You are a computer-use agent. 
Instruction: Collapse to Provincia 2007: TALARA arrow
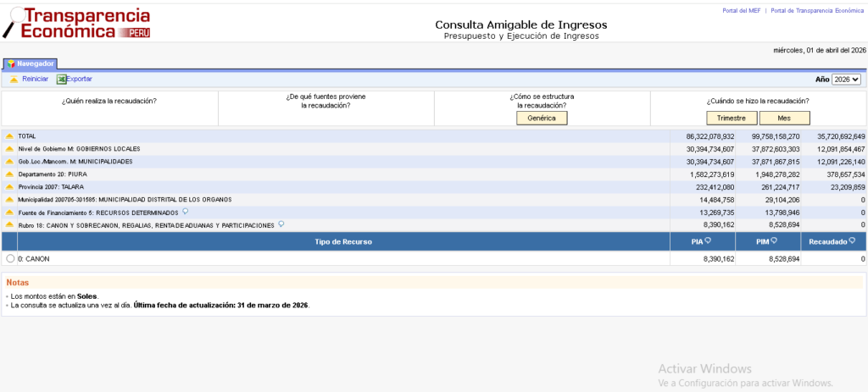[x=10, y=187]
